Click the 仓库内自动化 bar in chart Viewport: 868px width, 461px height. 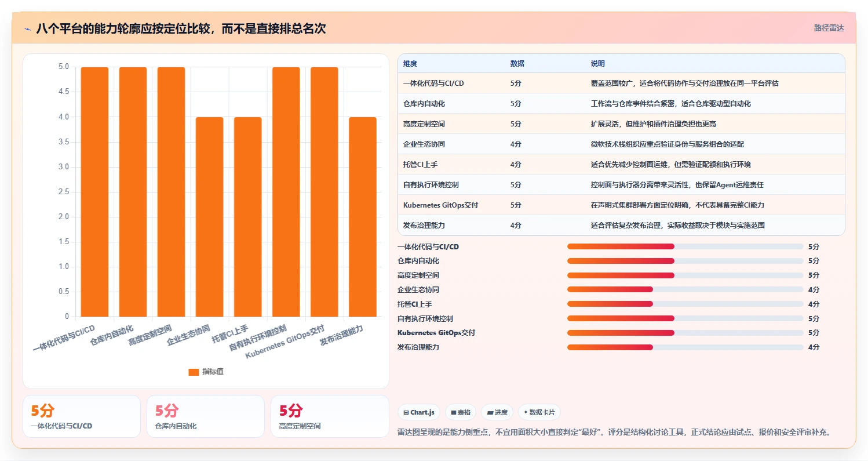pyautogui.click(x=133, y=192)
